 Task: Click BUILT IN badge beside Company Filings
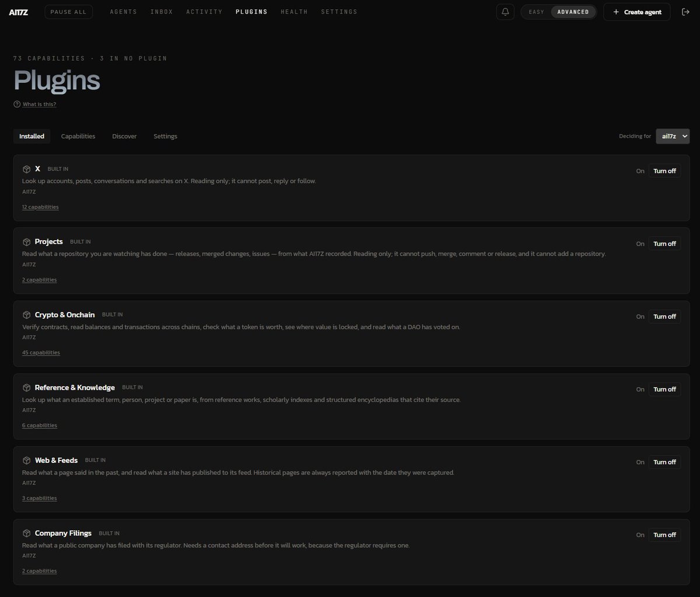click(x=109, y=533)
